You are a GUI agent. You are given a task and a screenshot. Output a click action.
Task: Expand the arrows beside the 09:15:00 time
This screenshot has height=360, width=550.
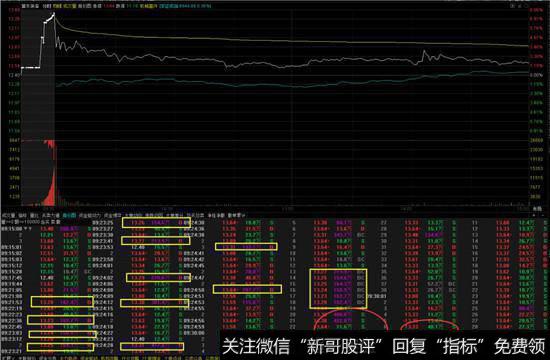(x=28, y=229)
